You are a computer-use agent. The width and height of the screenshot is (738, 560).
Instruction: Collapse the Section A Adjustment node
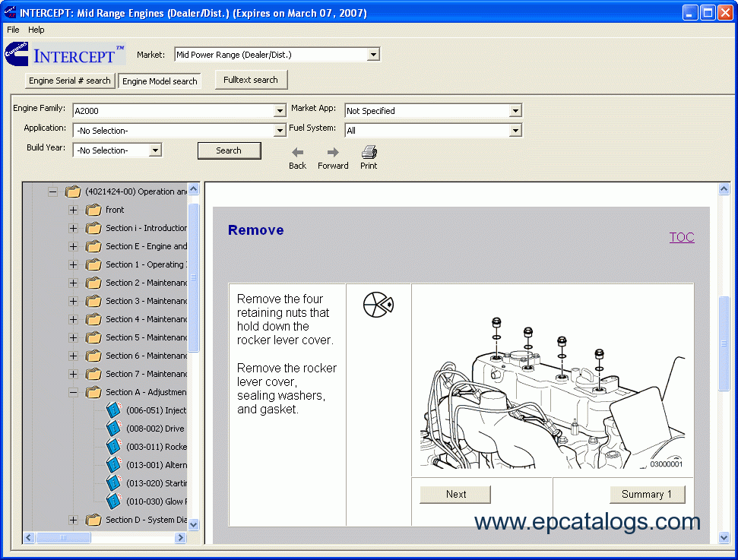(x=73, y=393)
